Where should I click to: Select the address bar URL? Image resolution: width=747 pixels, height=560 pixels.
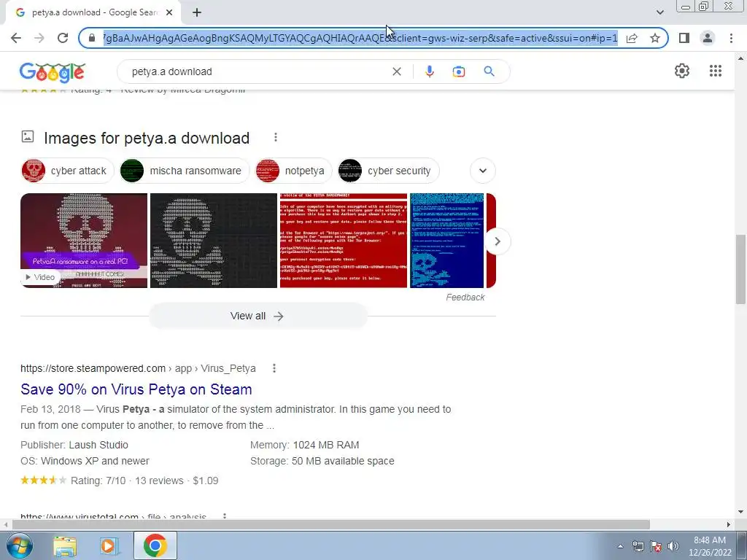point(360,38)
